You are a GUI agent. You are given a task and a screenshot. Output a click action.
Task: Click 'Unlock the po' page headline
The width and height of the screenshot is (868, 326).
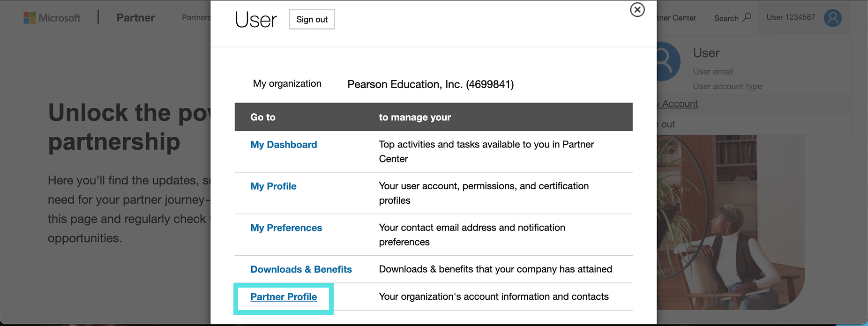click(x=129, y=113)
